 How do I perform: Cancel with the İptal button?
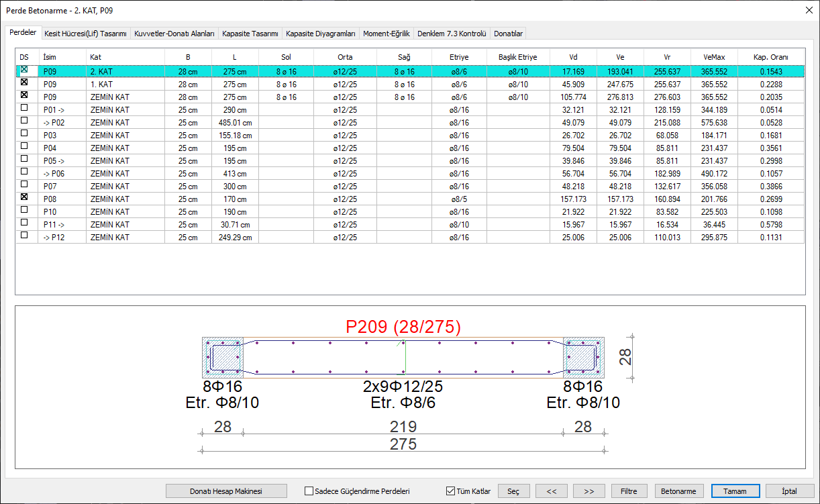click(789, 491)
